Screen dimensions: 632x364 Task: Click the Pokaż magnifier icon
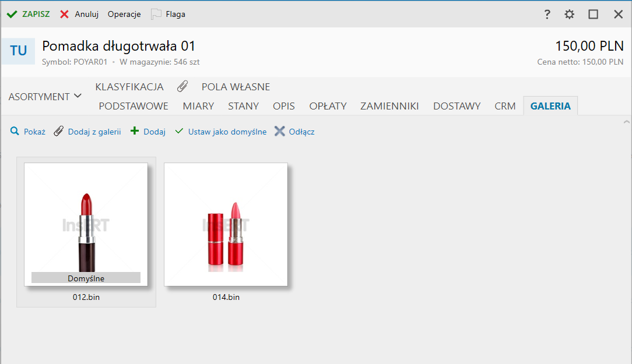pos(15,132)
